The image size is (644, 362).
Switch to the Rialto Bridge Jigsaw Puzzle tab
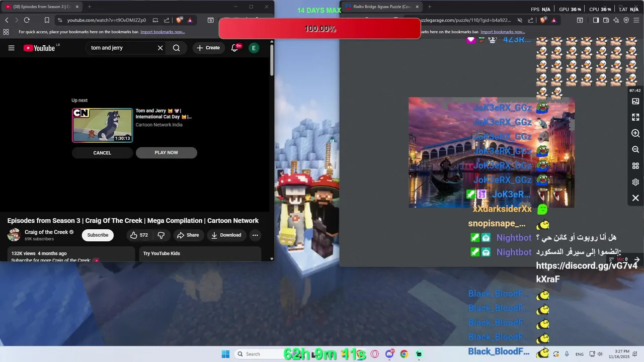coord(381,7)
